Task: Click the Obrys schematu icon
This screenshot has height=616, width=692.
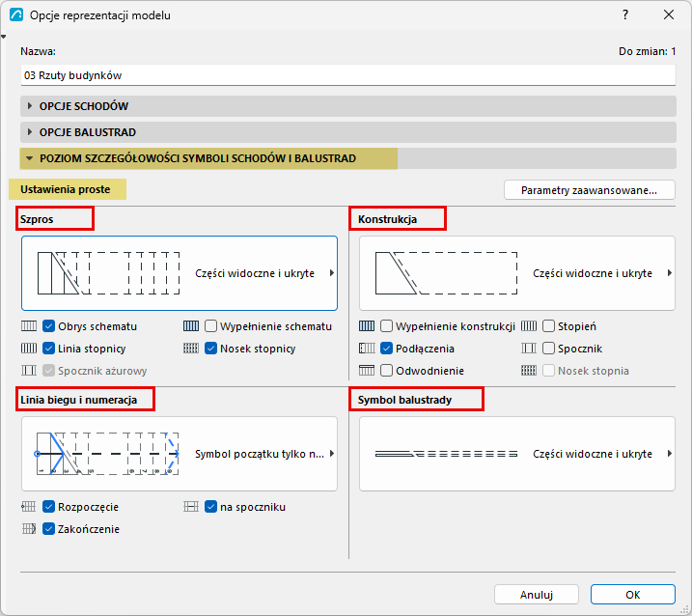Action: (29, 326)
